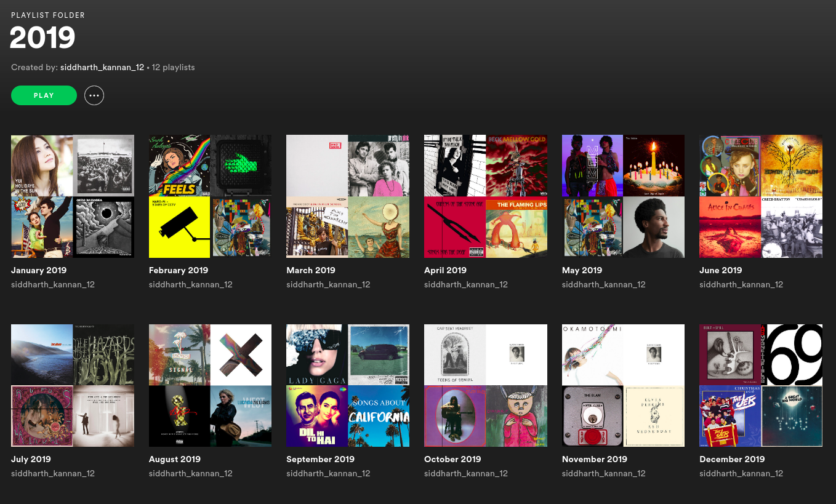
Task: Click the May 2019 title text
Action: click(x=582, y=270)
